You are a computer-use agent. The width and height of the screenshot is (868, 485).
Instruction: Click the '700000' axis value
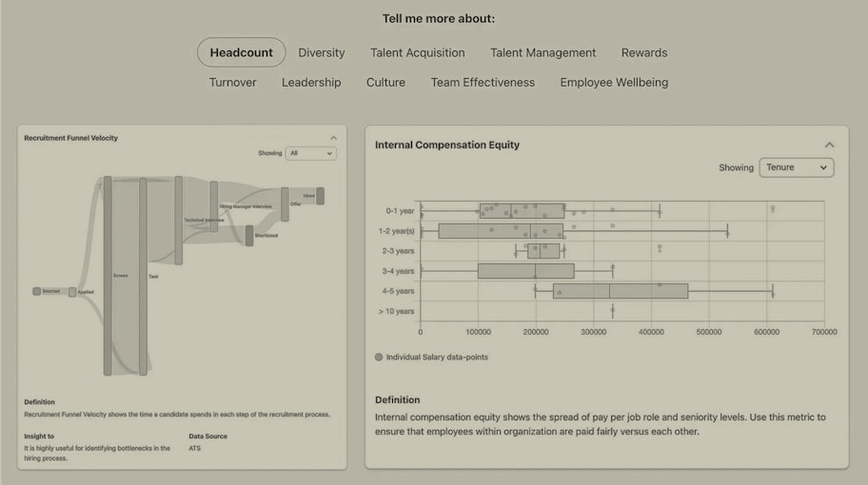pos(824,332)
